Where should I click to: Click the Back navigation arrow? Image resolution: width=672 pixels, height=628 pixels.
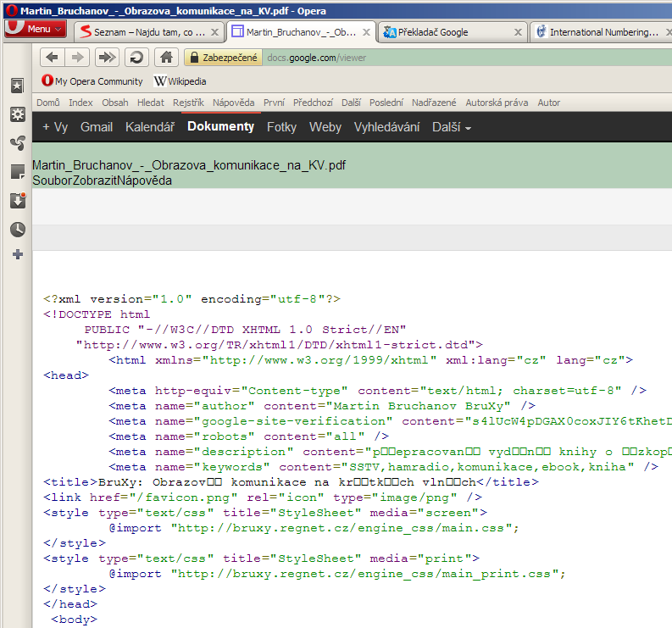(53, 58)
